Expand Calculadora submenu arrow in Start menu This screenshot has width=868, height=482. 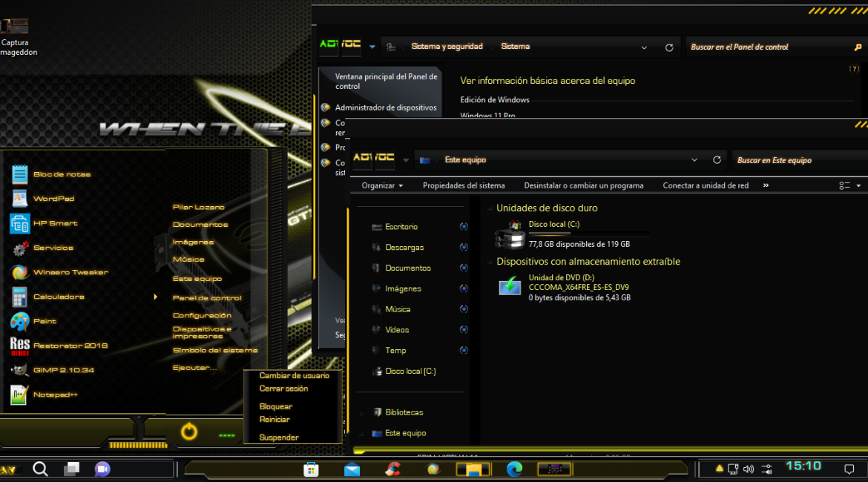pos(155,297)
